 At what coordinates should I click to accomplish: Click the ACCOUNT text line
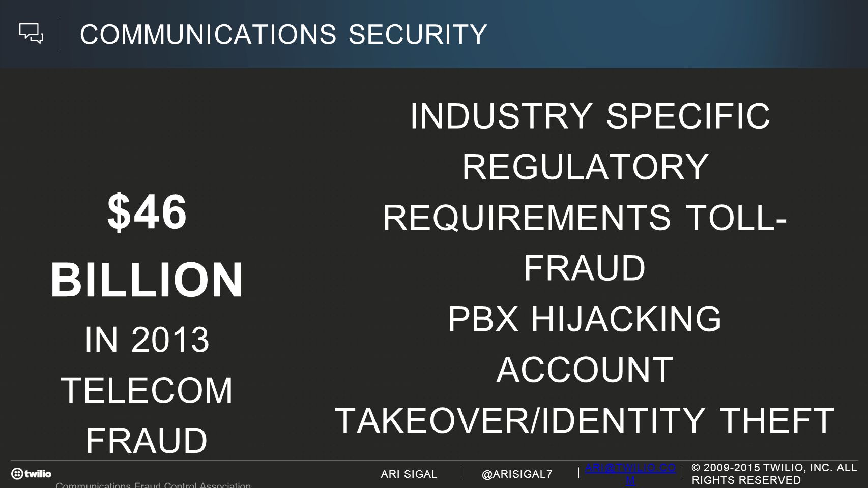585,370
